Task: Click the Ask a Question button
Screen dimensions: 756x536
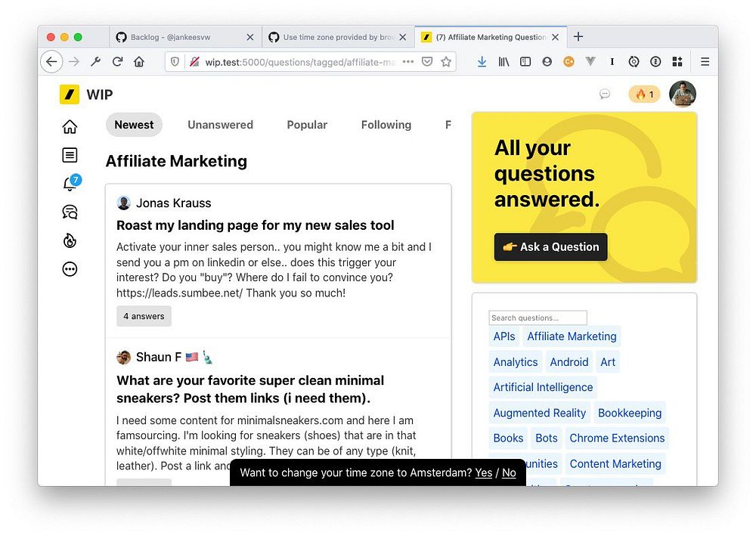Action: (x=550, y=246)
